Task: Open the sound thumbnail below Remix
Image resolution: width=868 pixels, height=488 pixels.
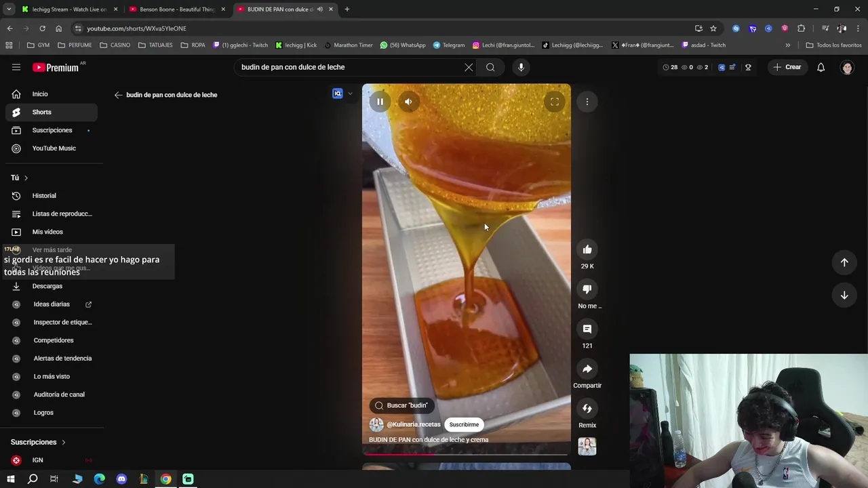Action: (587, 446)
